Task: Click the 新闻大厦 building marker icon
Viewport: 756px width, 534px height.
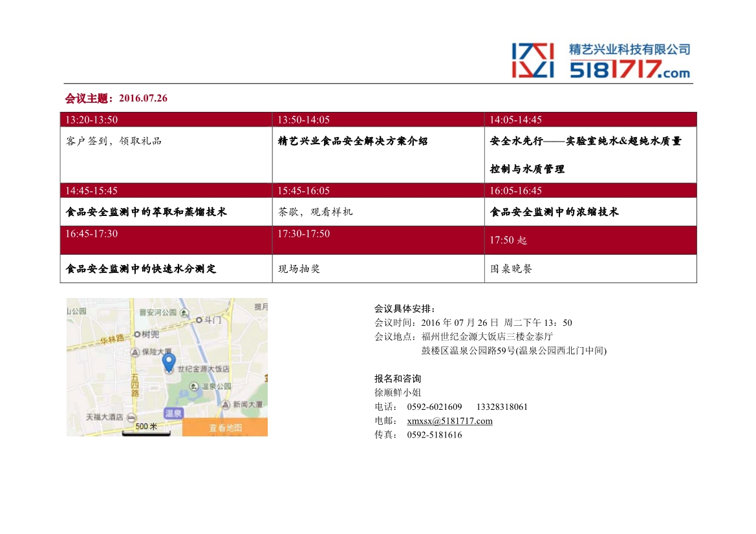Action: [226, 405]
